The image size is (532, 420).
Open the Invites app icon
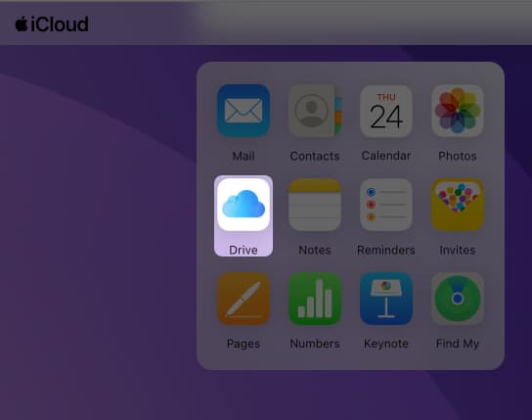click(x=458, y=205)
